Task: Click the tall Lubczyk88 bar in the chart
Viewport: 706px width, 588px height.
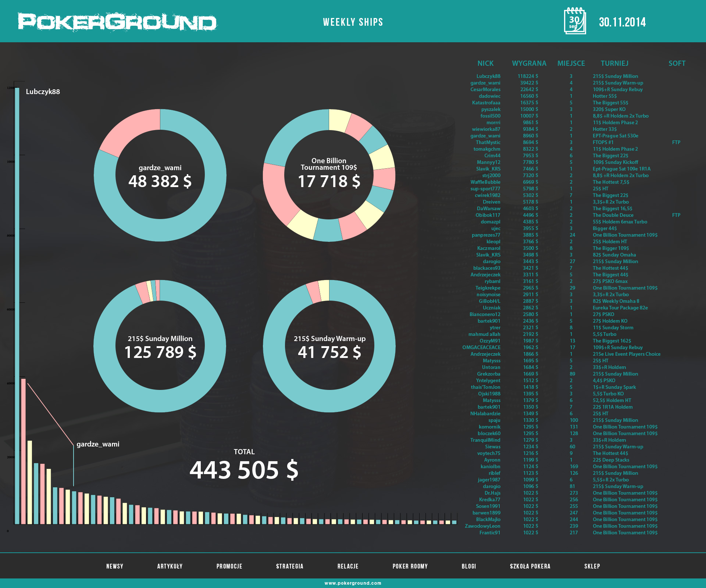Action: tap(17, 305)
